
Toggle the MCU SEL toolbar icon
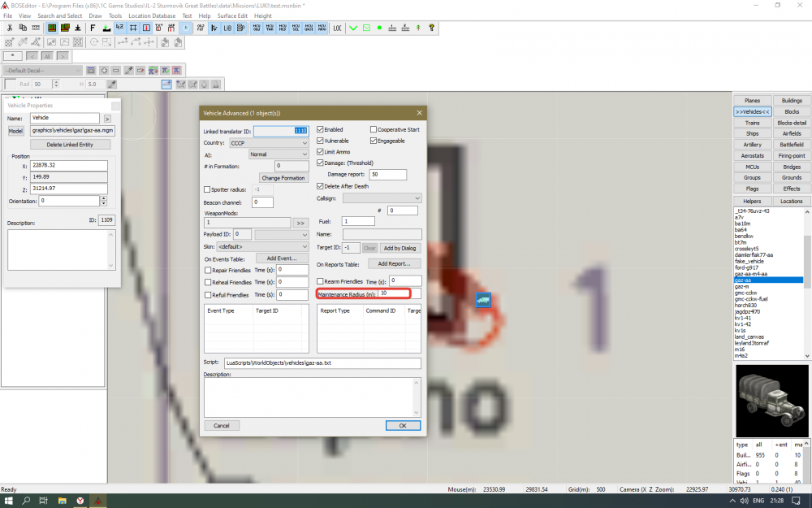[x=296, y=28]
